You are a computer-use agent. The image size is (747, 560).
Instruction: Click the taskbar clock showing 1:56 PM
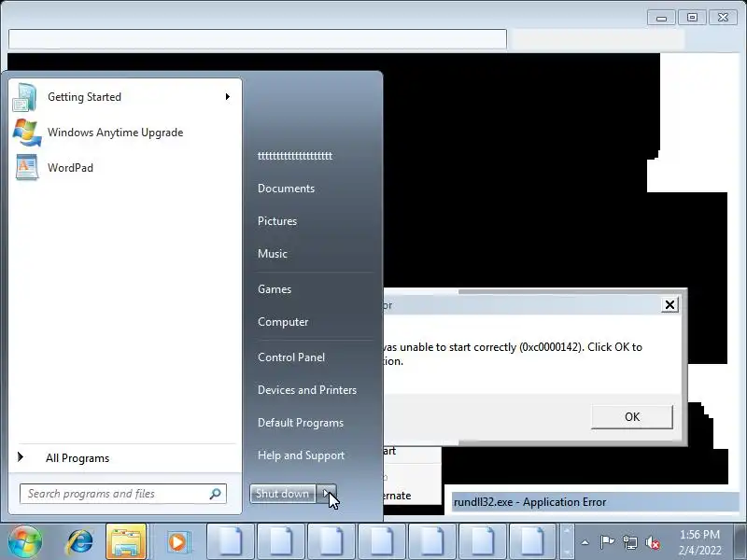point(699,542)
